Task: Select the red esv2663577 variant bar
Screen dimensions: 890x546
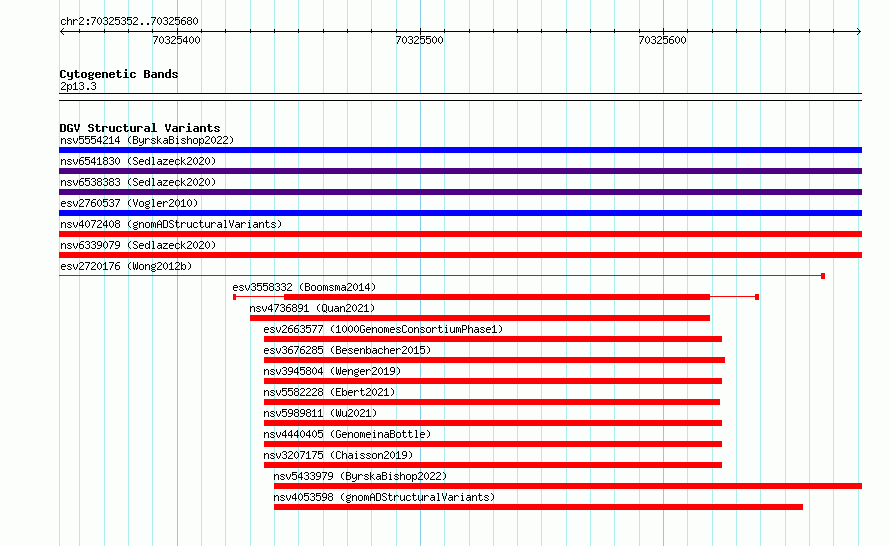Action: (493, 339)
